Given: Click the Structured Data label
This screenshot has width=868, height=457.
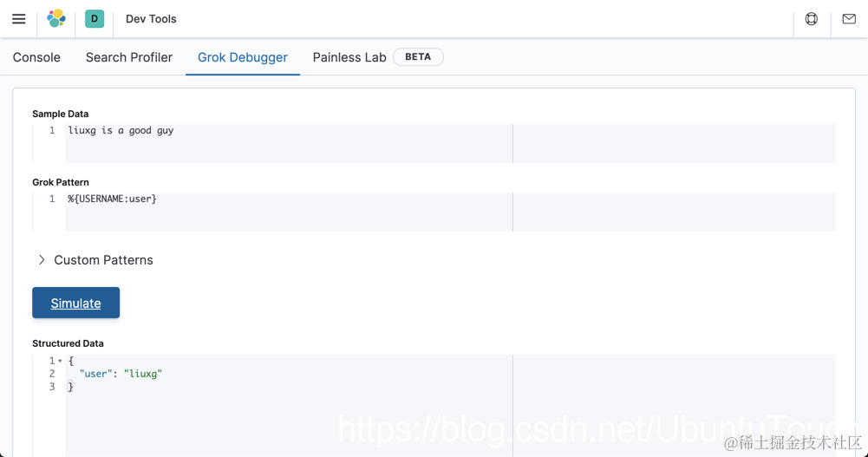Looking at the screenshot, I should [68, 343].
